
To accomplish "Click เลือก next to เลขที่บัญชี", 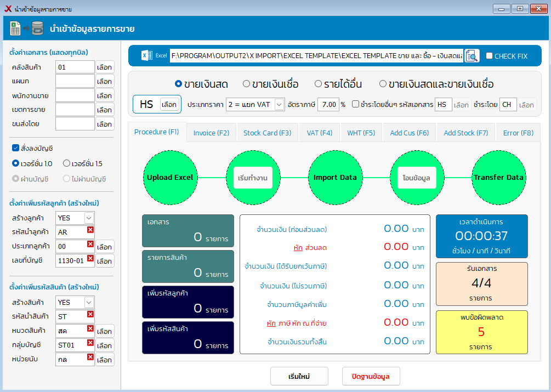I will click(105, 261).
